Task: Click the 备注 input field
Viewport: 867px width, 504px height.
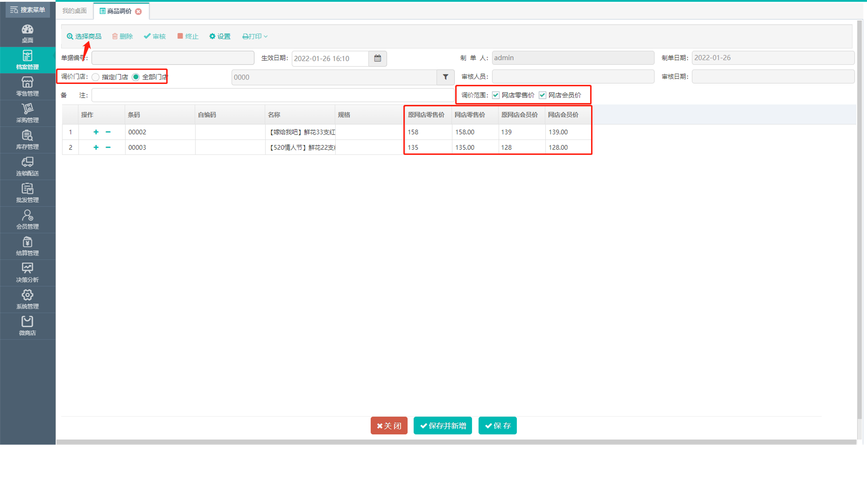Action: [273, 95]
